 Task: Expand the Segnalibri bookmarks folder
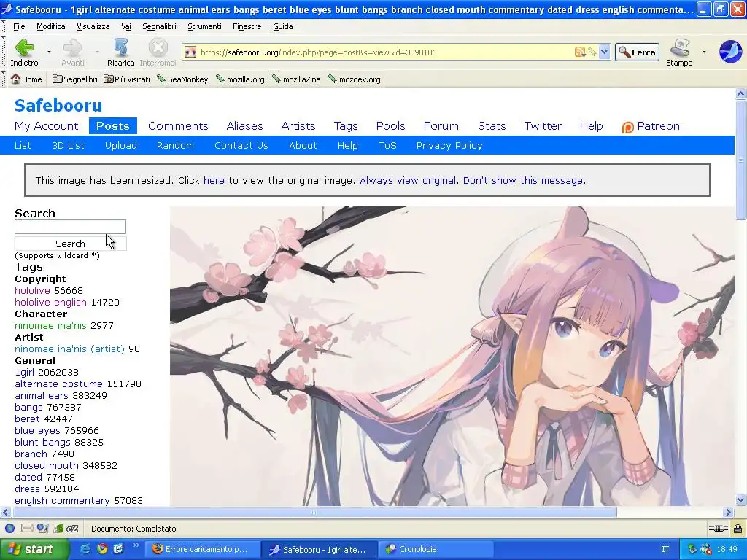75,79
